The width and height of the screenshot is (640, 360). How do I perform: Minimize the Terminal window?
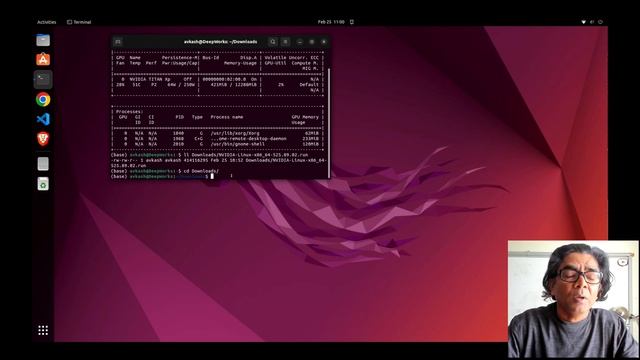pos(300,42)
